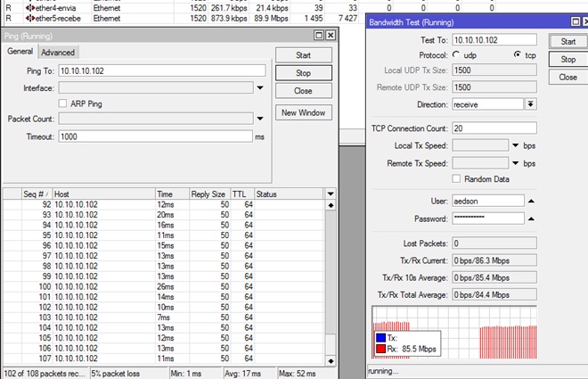Click the Tx/Rx 10s Average value

[x=494, y=277]
